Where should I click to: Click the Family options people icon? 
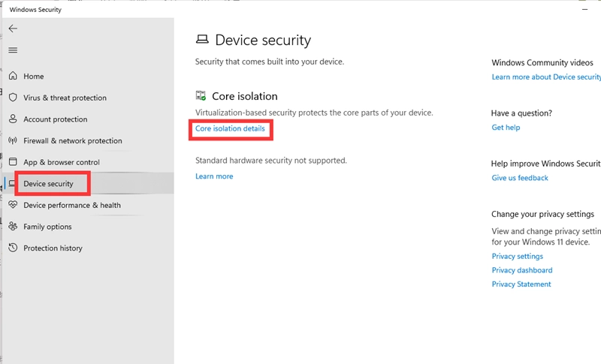(13, 226)
